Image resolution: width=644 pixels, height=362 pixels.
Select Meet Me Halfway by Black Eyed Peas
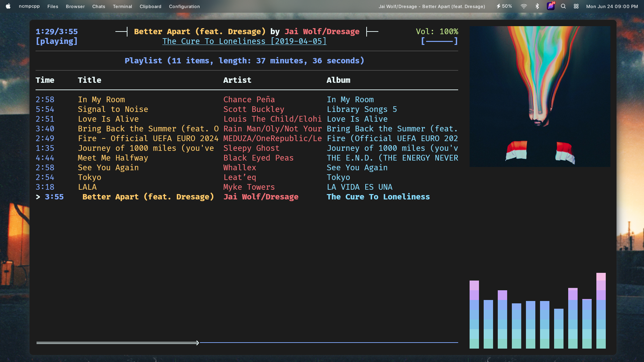pyautogui.click(x=113, y=158)
